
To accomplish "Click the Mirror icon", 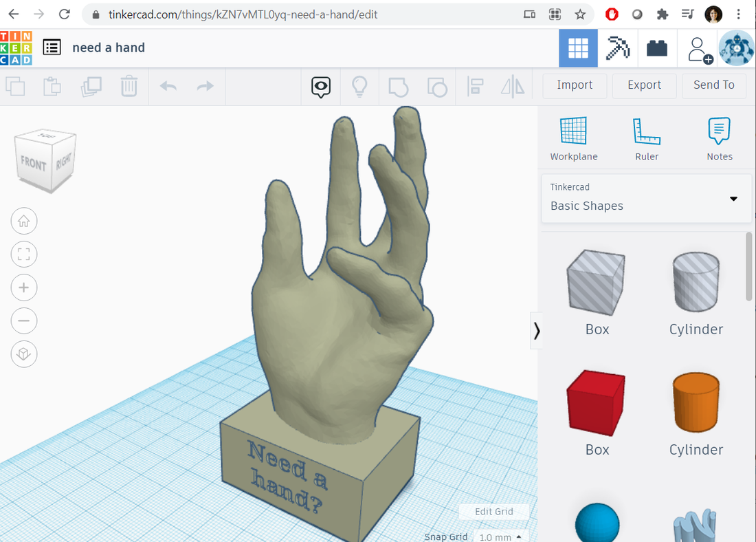I will pos(513,87).
